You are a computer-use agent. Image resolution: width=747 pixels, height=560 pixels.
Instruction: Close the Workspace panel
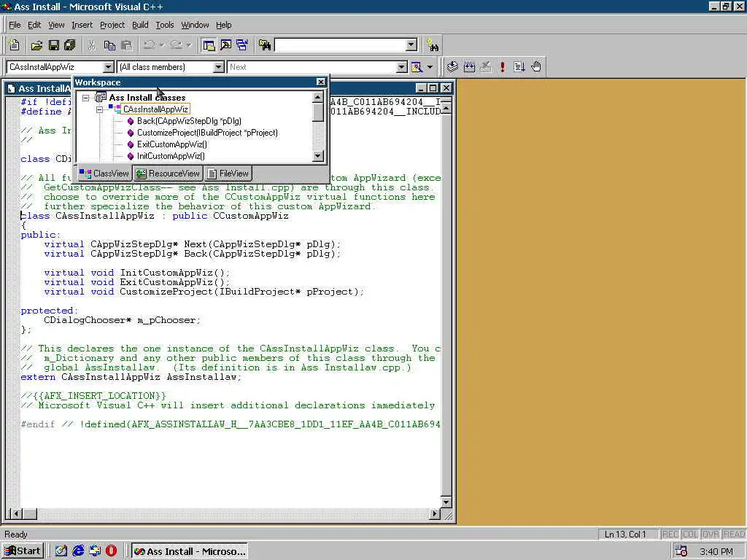tap(321, 82)
